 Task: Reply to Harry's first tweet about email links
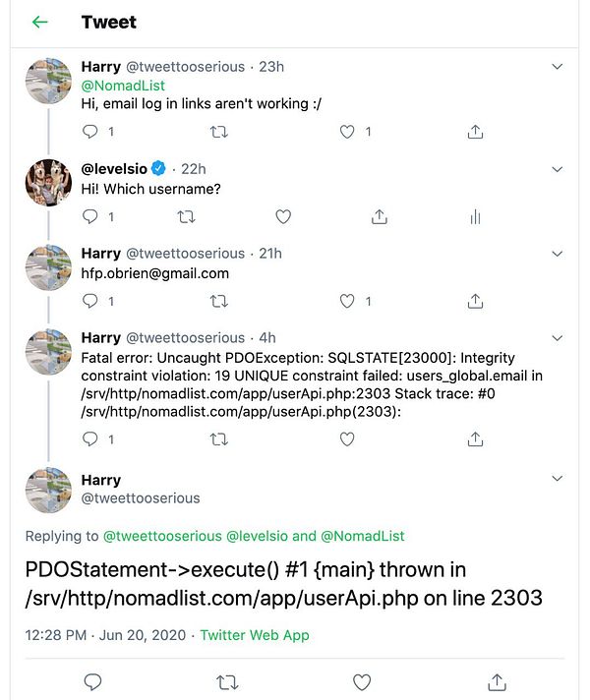pos(90,132)
